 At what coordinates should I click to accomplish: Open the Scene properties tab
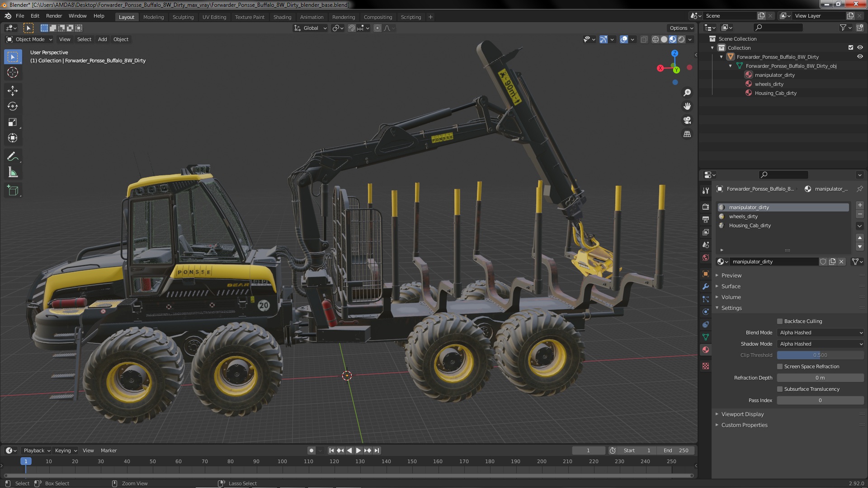point(705,245)
